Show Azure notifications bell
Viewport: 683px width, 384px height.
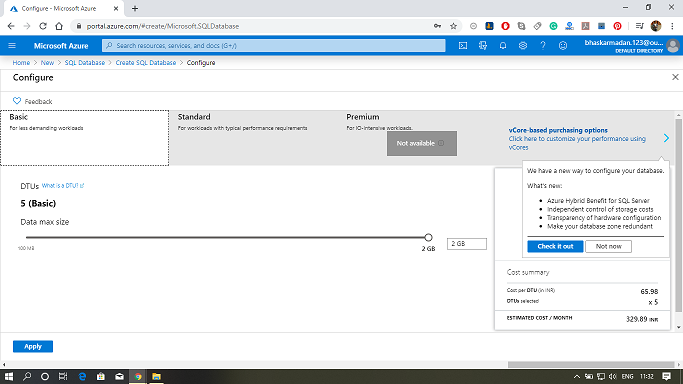pyautogui.click(x=503, y=46)
